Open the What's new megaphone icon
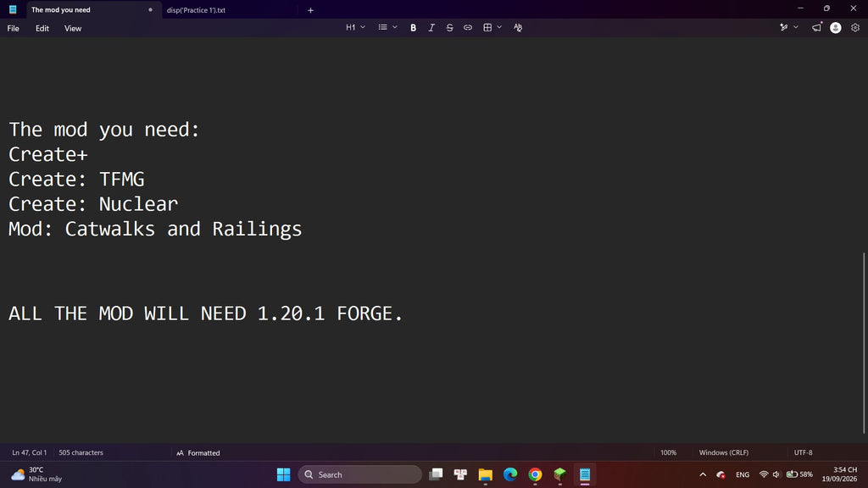 point(816,28)
